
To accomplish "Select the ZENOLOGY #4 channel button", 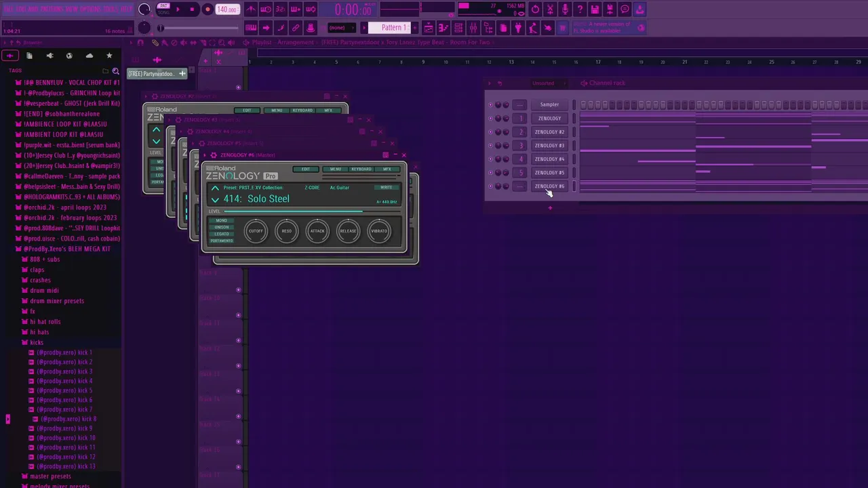I will [x=549, y=159].
